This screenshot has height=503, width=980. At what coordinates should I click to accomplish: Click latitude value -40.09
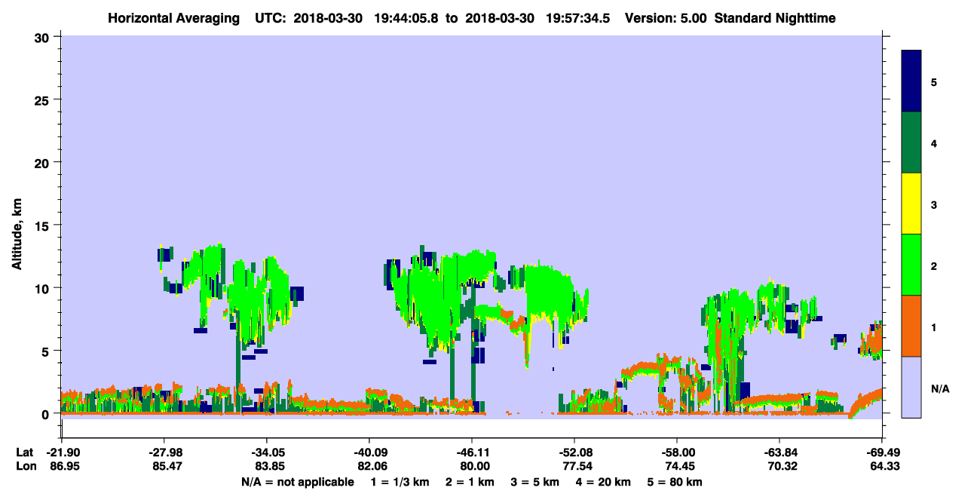pyautogui.click(x=369, y=452)
